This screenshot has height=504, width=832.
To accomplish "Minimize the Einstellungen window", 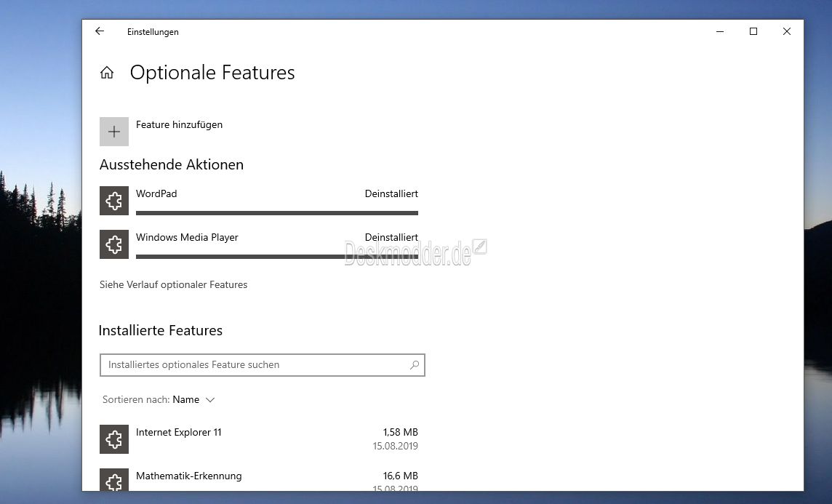I will (720, 31).
